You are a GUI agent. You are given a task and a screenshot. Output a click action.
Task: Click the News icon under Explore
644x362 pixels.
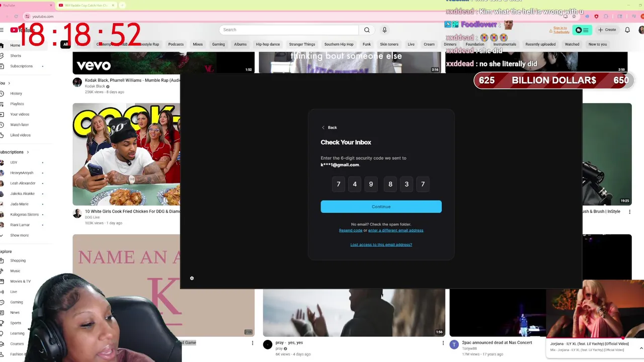pos(2,312)
